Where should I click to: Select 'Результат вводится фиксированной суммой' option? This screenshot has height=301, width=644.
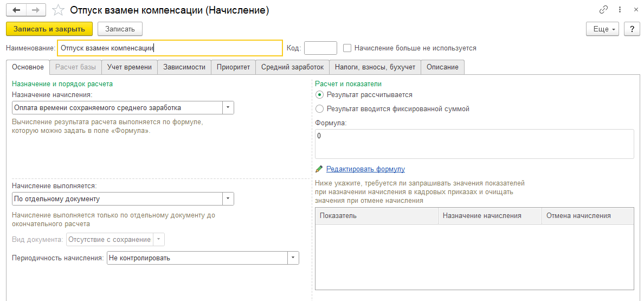pos(319,109)
